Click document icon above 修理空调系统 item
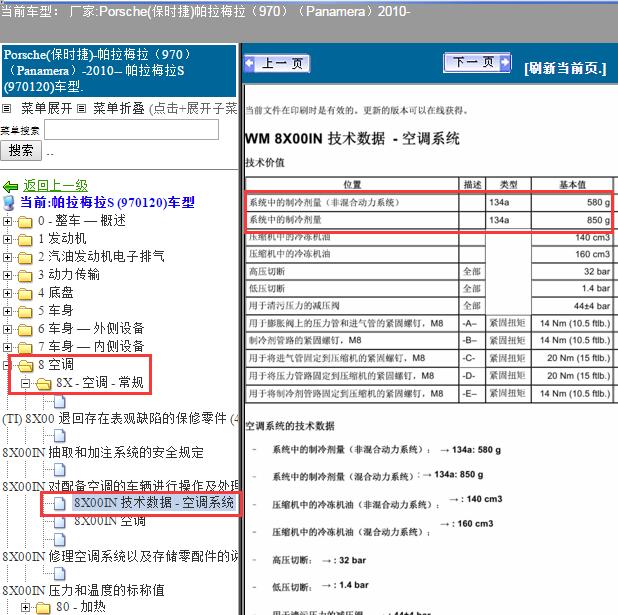The width and height of the screenshot is (618, 615). point(60,540)
